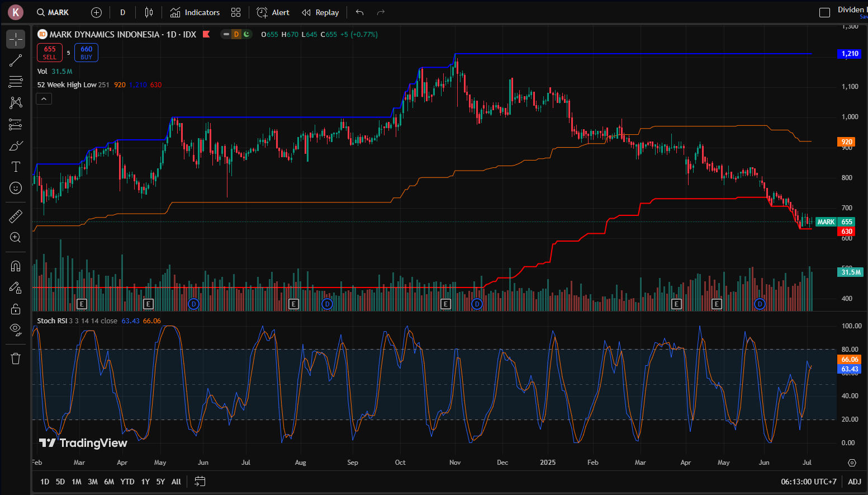Click the 31.5M volume axis label

point(850,272)
